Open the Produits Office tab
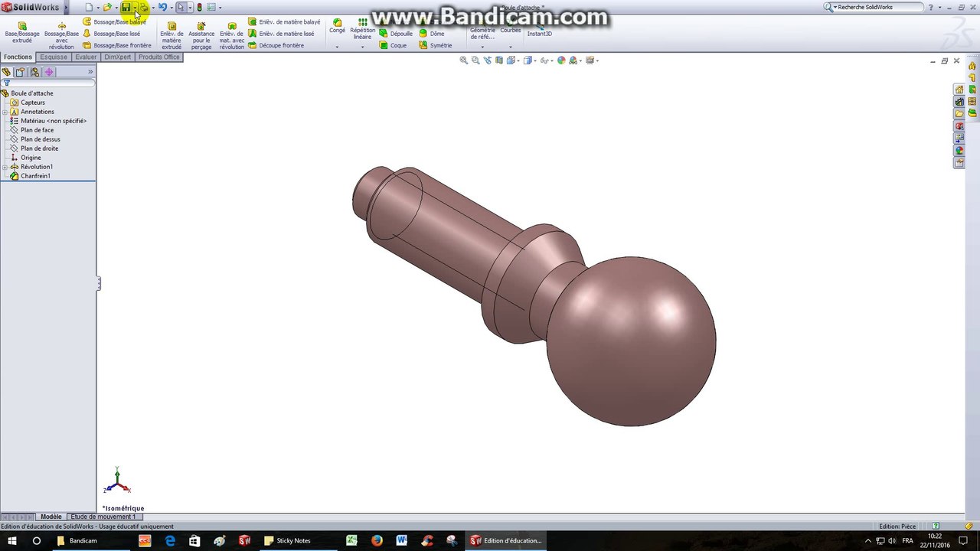 coord(158,57)
